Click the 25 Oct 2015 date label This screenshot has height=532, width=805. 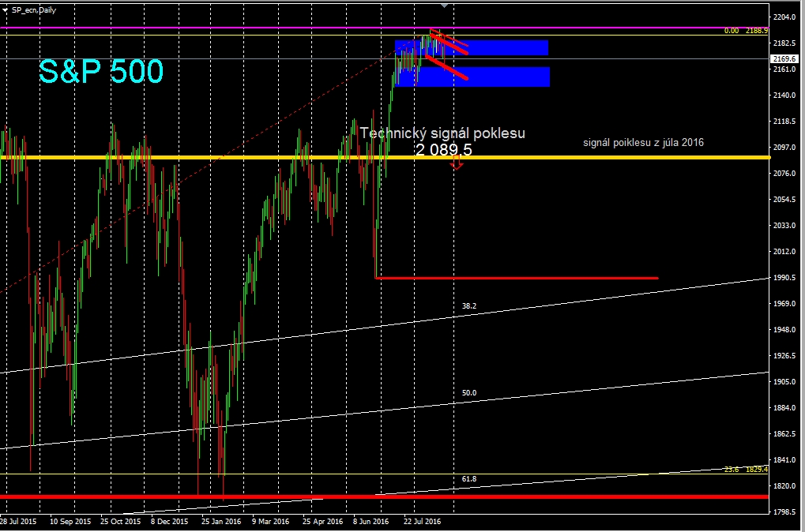tap(120, 521)
